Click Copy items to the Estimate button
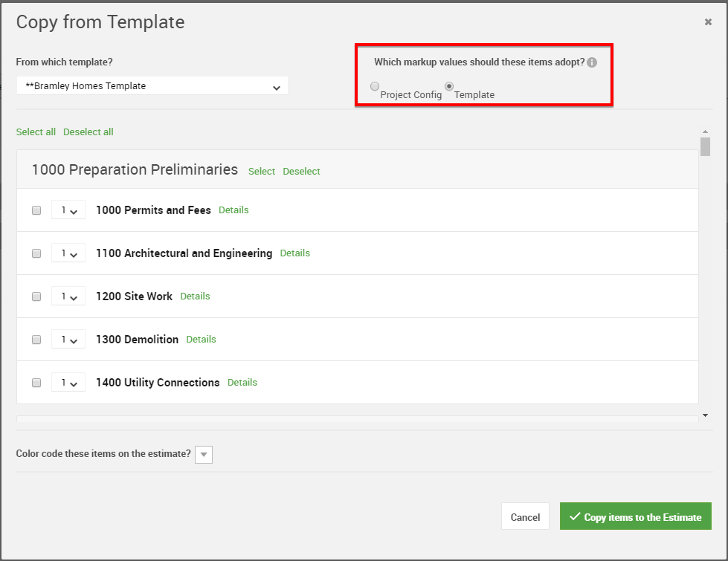This screenshot has height=561, width=728. [x=636, y=516]
